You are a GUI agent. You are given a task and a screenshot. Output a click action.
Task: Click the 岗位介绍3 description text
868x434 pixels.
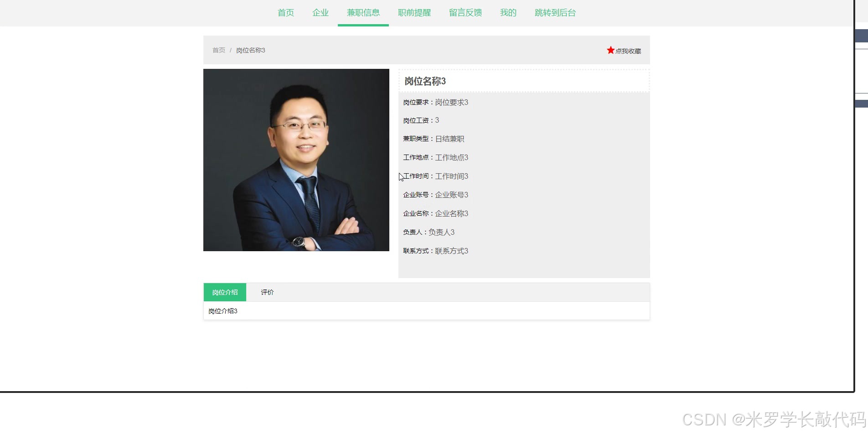[x=222, y=311]
